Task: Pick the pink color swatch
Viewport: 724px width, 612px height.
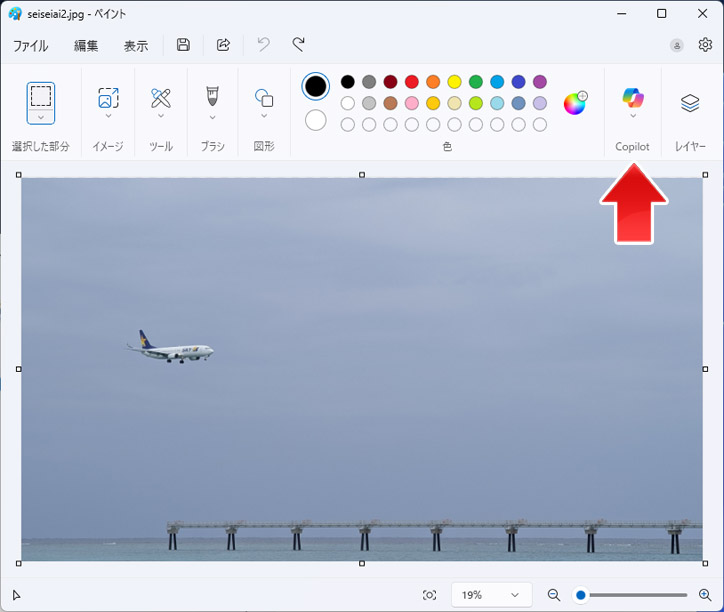Action: pos(411,103)
